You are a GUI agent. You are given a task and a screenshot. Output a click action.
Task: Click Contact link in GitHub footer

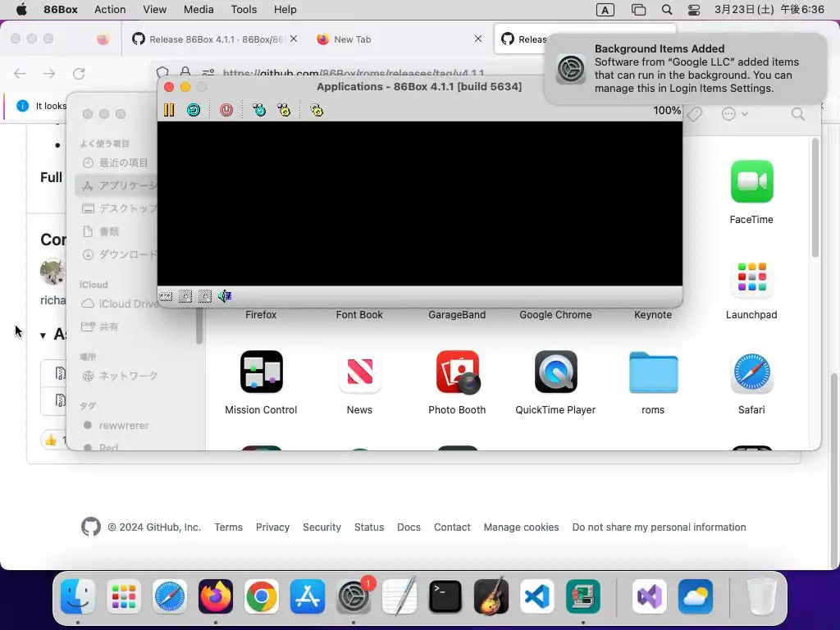[x=452, y=527]
